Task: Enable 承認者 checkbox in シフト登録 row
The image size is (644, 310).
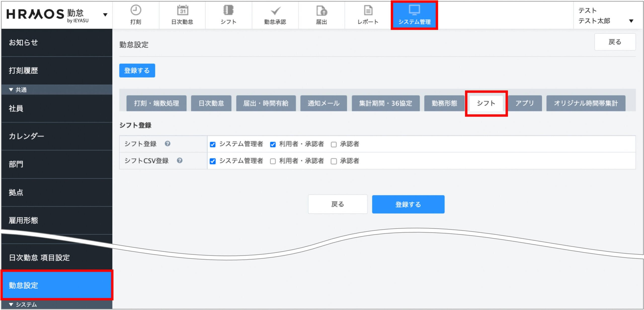Action: pos(334,144)
